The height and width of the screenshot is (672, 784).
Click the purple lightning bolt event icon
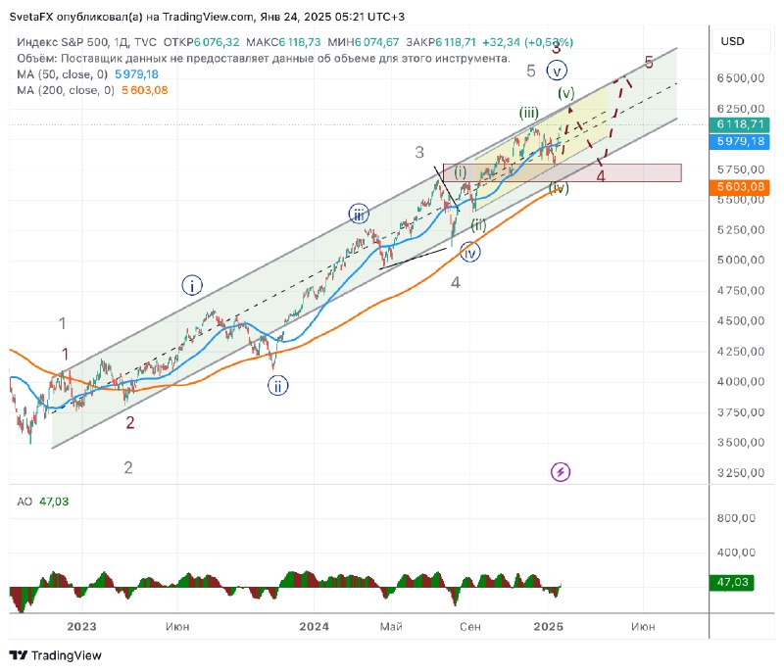point(561,471)
